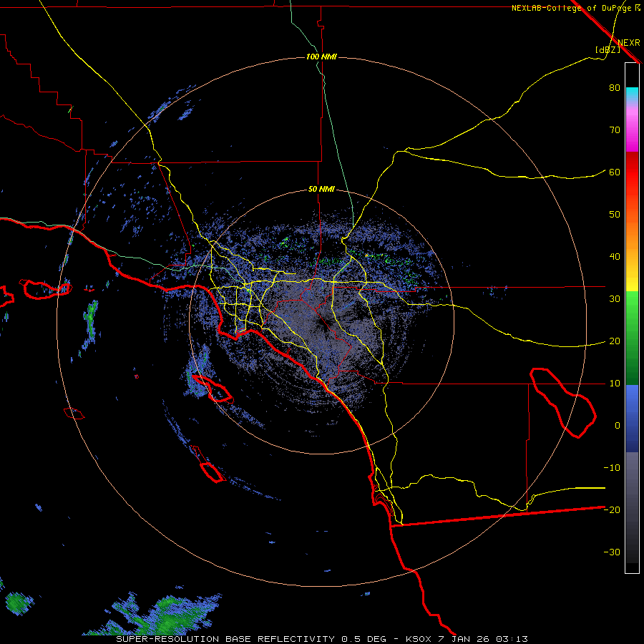644x644 pixels.
Task: Click the KSOX station identifier in caption
Action: (419, 639)
